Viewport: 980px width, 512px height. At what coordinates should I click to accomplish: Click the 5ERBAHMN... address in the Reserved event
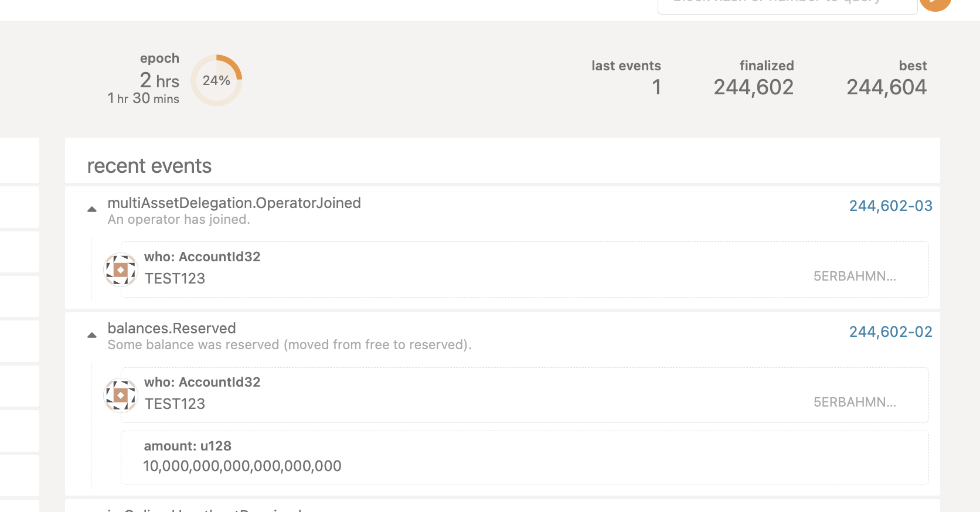(854, 402)
